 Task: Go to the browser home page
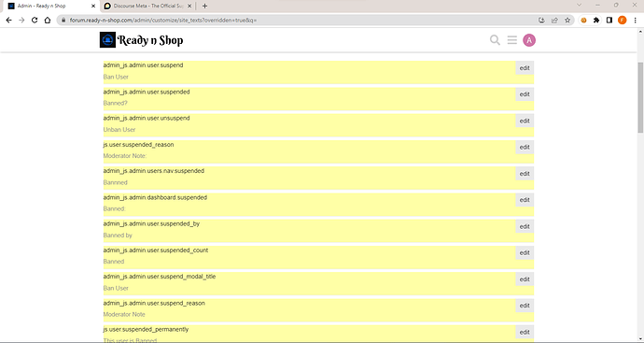point(48,21)
